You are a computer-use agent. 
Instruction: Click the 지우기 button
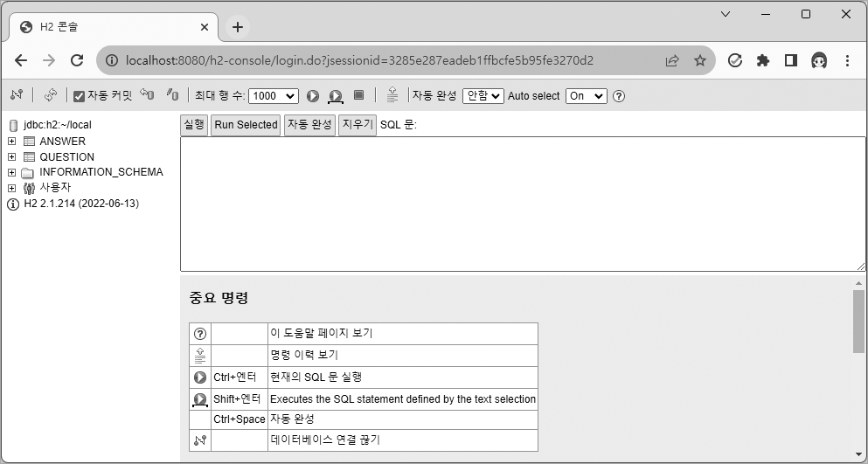(357, 125)
